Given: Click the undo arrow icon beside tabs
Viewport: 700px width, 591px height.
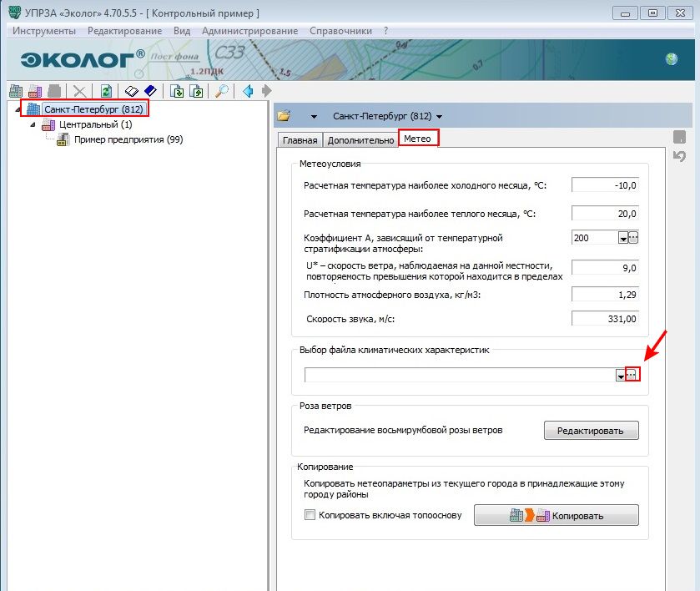Looking at the screenshot, I should pyautogui.click(x=679, y=156).
